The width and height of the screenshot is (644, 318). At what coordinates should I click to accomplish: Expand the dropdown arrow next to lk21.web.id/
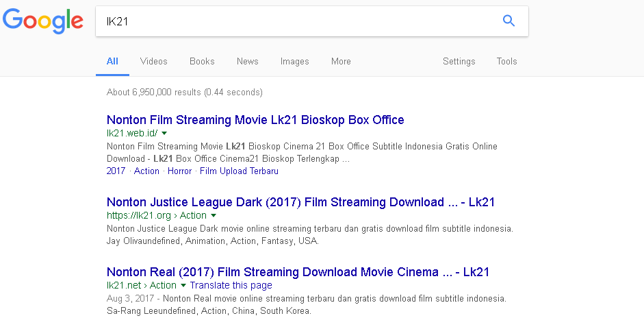tap(164, 133)
